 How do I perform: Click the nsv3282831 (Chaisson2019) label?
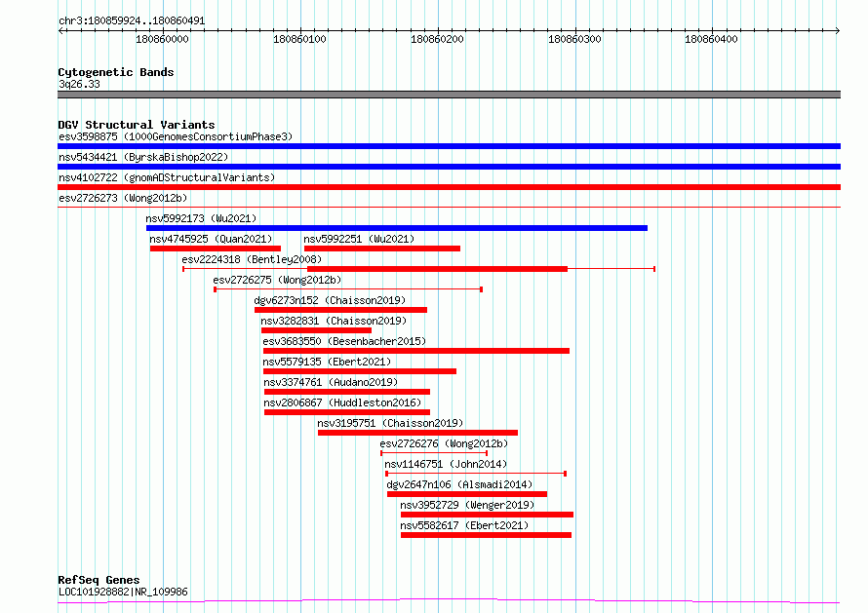pyautogui.click(x=334, y=321)
